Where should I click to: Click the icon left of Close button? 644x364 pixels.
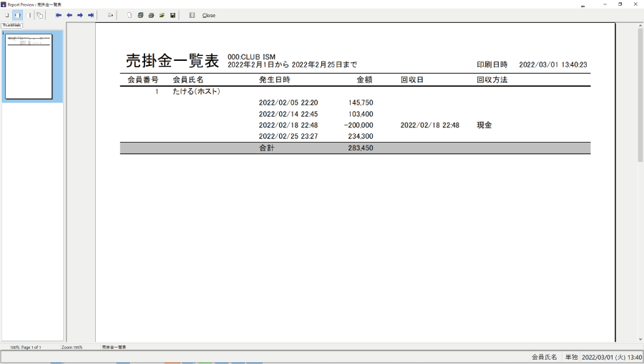click(x=192, y=15)
